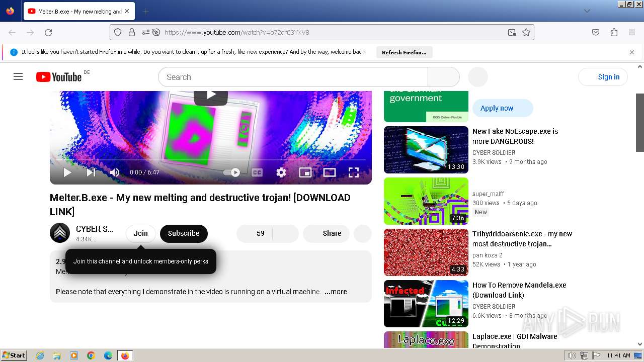Click the URL address bar
Viewport: 644px width, 362px height.
tap(322, 32)
